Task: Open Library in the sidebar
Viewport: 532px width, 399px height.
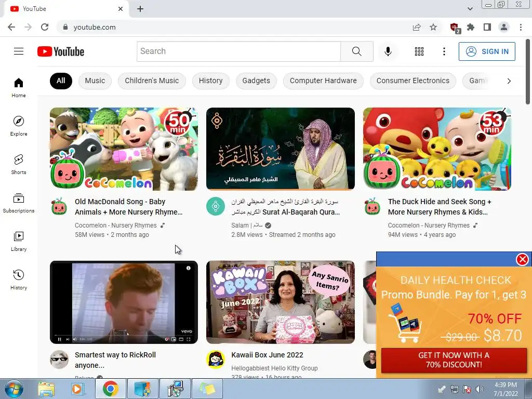Action: coord(19,242)
